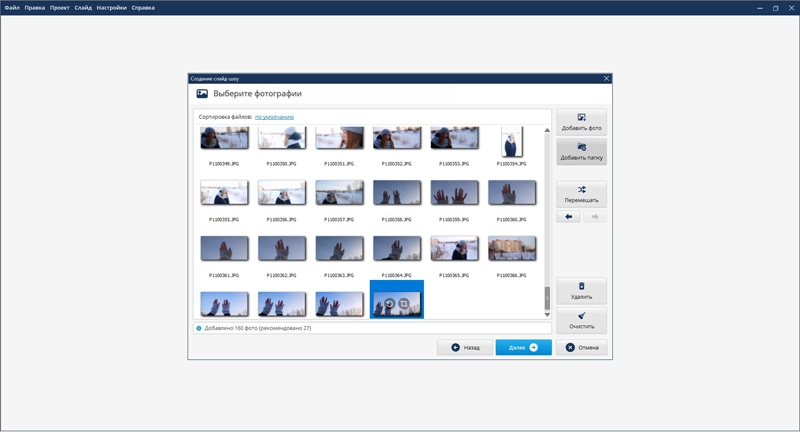Restore down the main application window

click(x=776, y=8)
